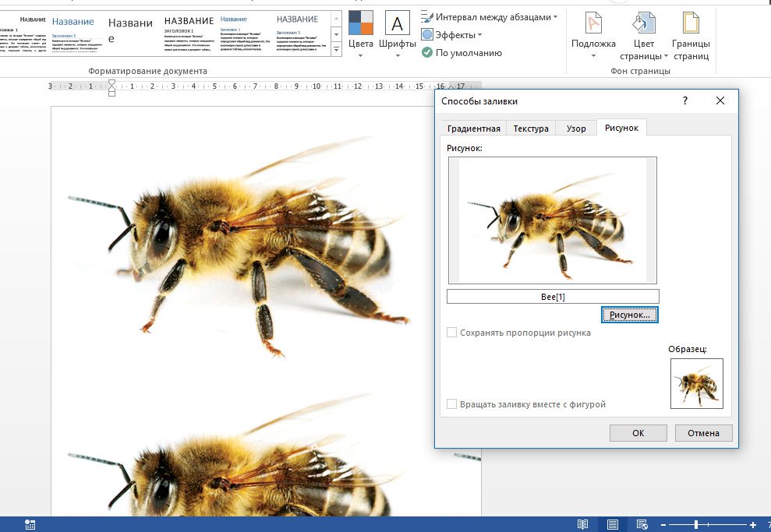Click the indent marker on the ruler
This screenshot has width=771, height=532.
tap(112, 88)
